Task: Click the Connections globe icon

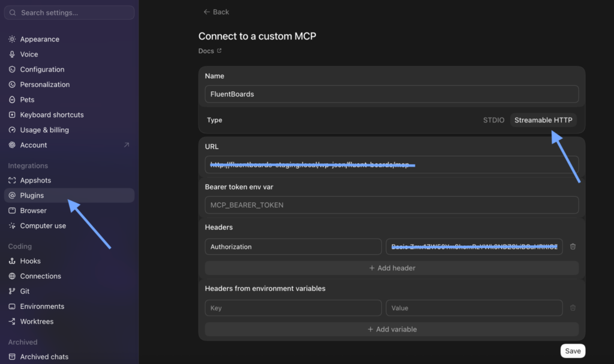Action: pyautogui.click(x=12, y=276)
